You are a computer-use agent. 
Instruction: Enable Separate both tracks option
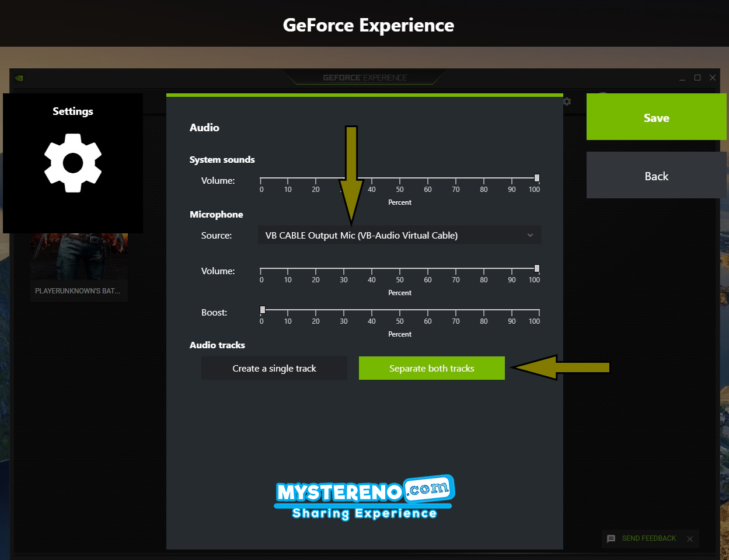[431, 368]
